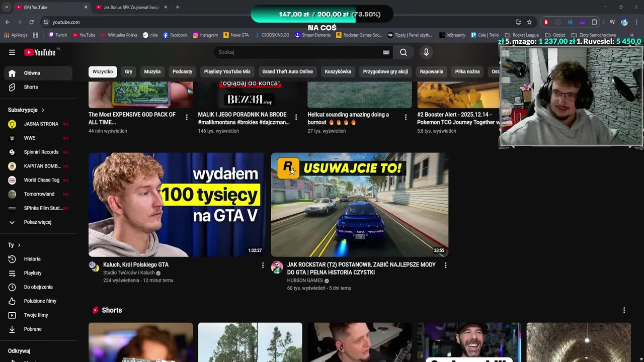
Task: Switch to 'Jak Bonus RPK Zrujnował' tab
Action: tap(131, 7)
